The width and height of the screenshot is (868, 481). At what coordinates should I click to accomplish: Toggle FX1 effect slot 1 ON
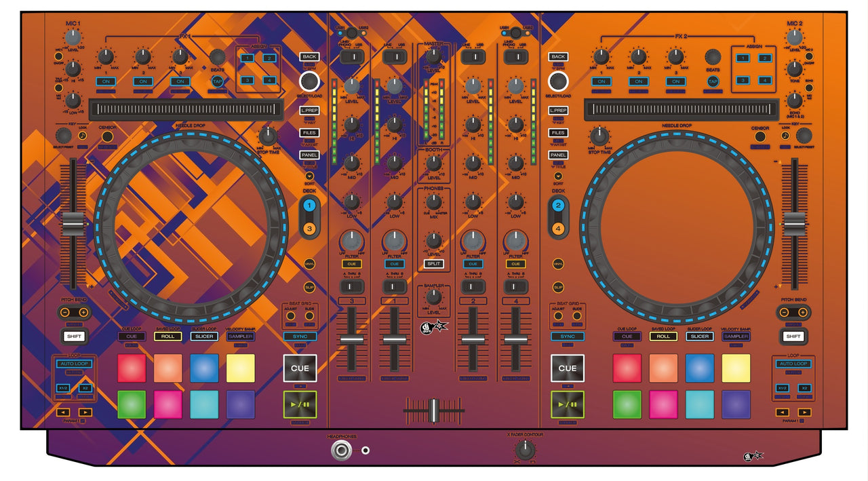[x=106, y=81]
